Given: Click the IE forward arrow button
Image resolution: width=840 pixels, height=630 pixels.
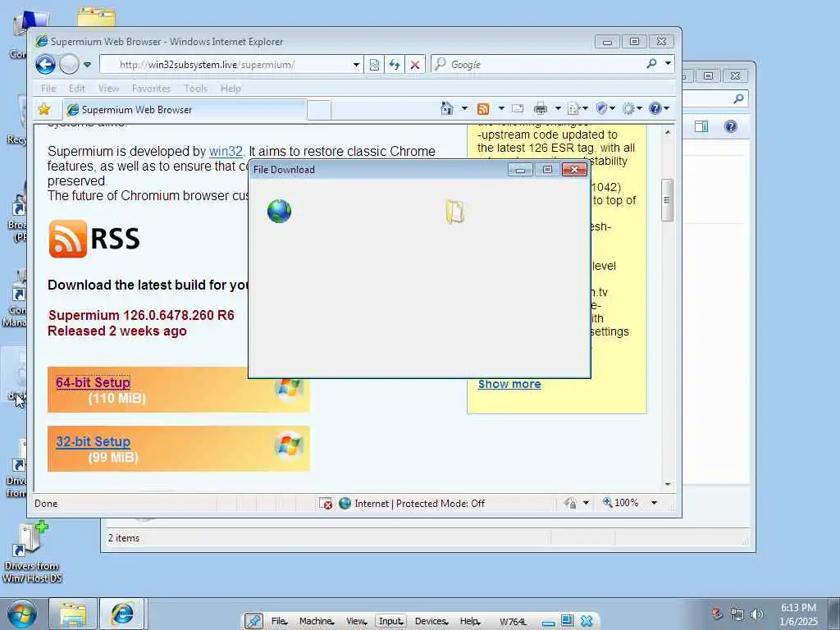Looking at the screenshot, I should pyautogui.click(x=69, y=65).
